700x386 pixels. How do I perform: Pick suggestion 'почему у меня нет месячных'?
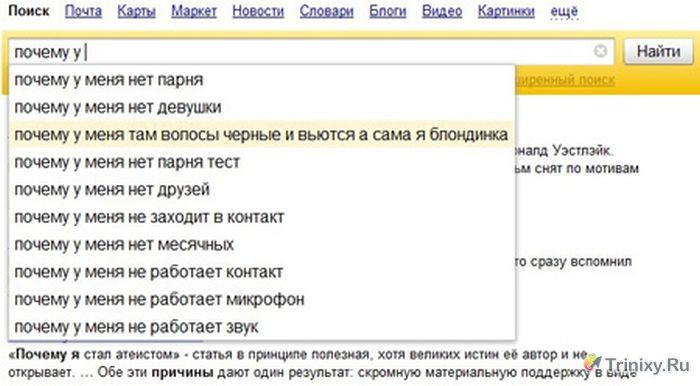pos(262,245)
